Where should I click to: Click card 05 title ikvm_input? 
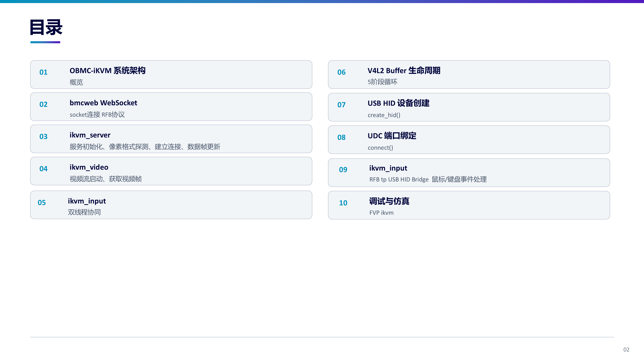click(87, 201)
